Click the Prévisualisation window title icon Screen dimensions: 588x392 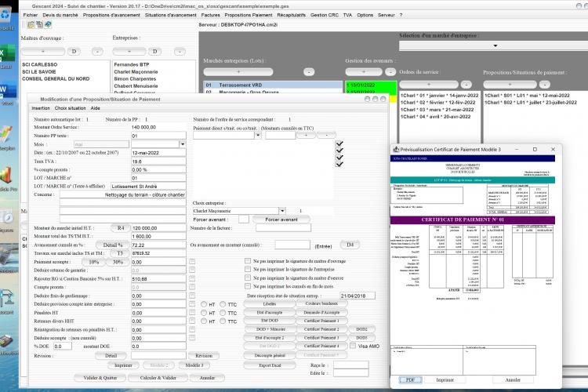pos(396,149)
